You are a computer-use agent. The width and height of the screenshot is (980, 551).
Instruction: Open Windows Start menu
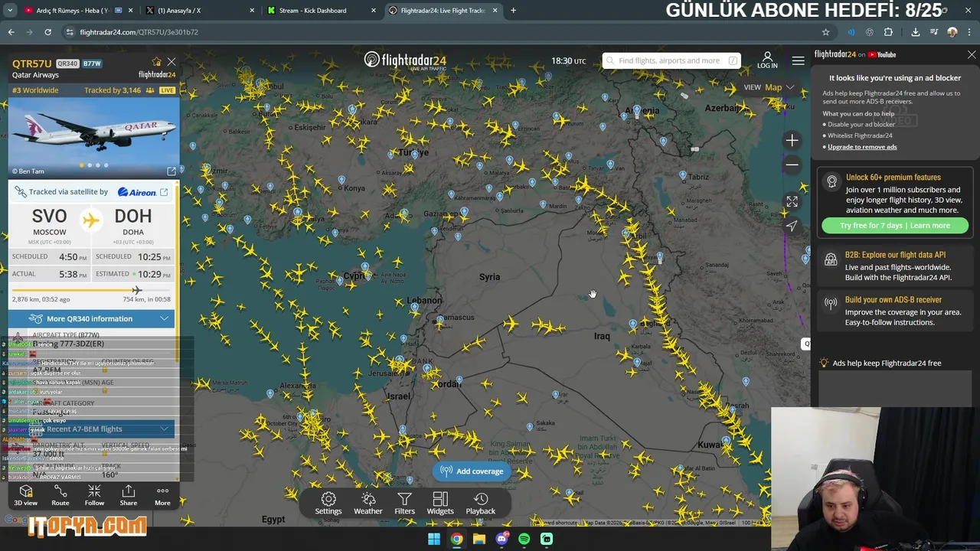pyautogui.click(x=433, y=539)
